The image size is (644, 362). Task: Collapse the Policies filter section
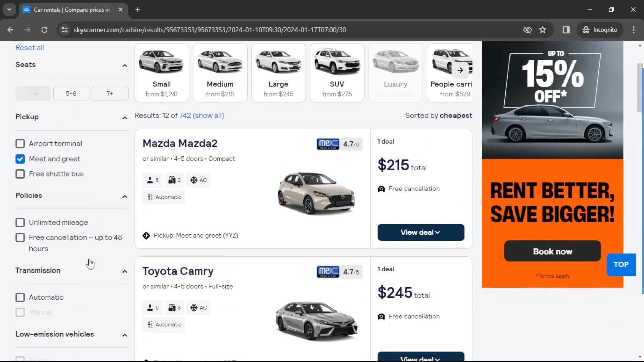click(124, 196)
